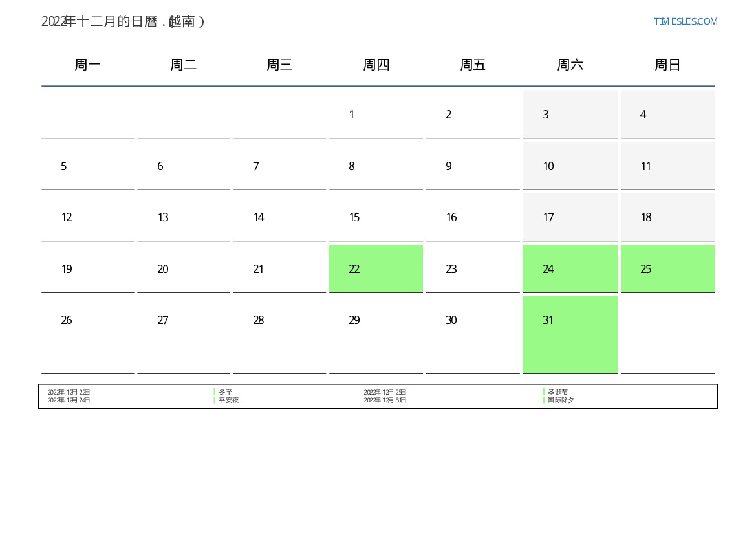Select the calendar title for December 2022
This screenshot has width=756, height=535.
123,22
